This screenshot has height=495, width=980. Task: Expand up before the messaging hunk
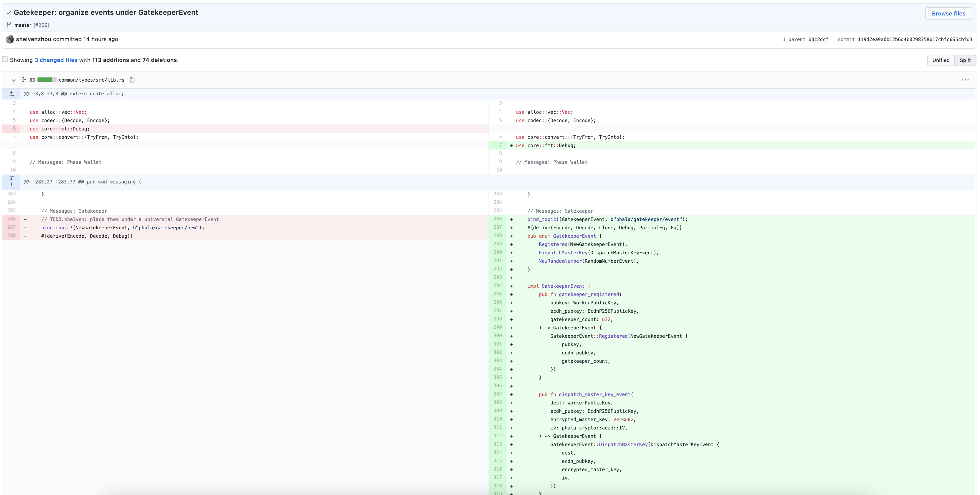11,186
